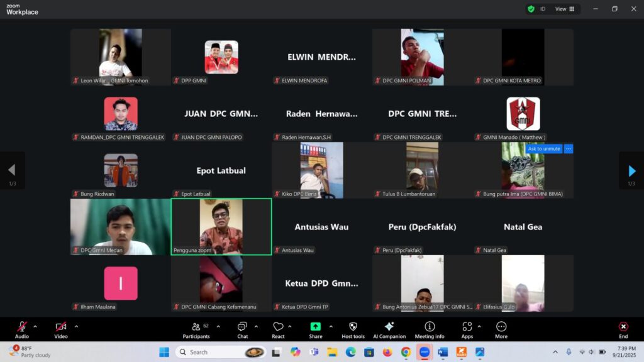The height and width of the screenshot is (362, 644).
Task: Select the Pengguna zoom video tile
Action: 221,226
